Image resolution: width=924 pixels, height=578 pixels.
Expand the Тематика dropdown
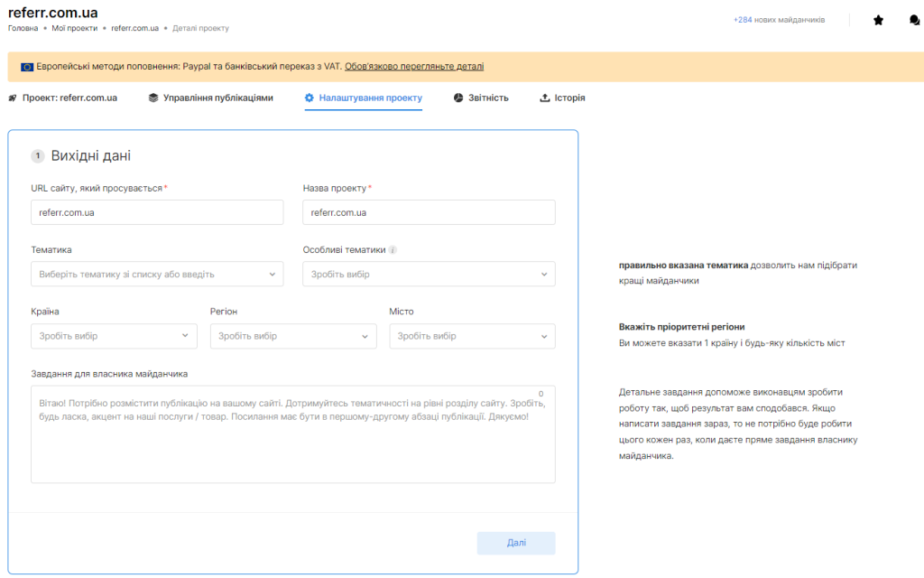tap(157, 274)
